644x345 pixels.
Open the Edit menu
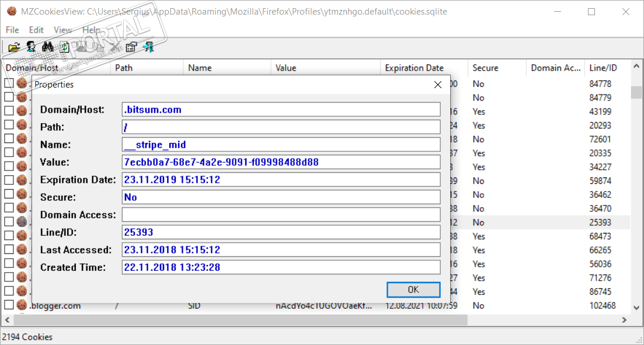[x=36, y=30]
